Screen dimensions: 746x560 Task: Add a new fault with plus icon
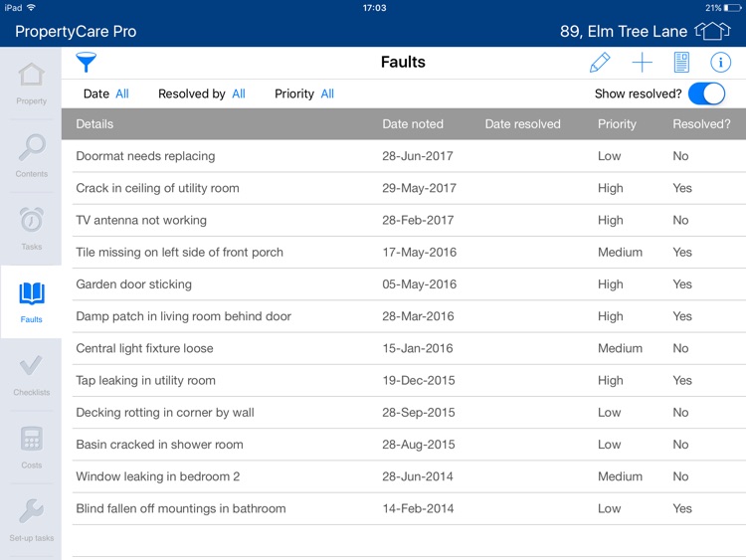point(643,63)
